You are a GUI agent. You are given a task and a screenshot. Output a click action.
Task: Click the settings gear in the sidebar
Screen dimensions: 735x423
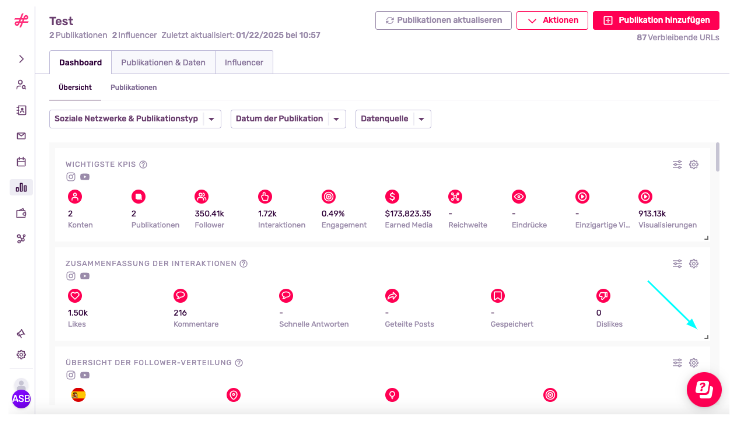coord(21,355)
